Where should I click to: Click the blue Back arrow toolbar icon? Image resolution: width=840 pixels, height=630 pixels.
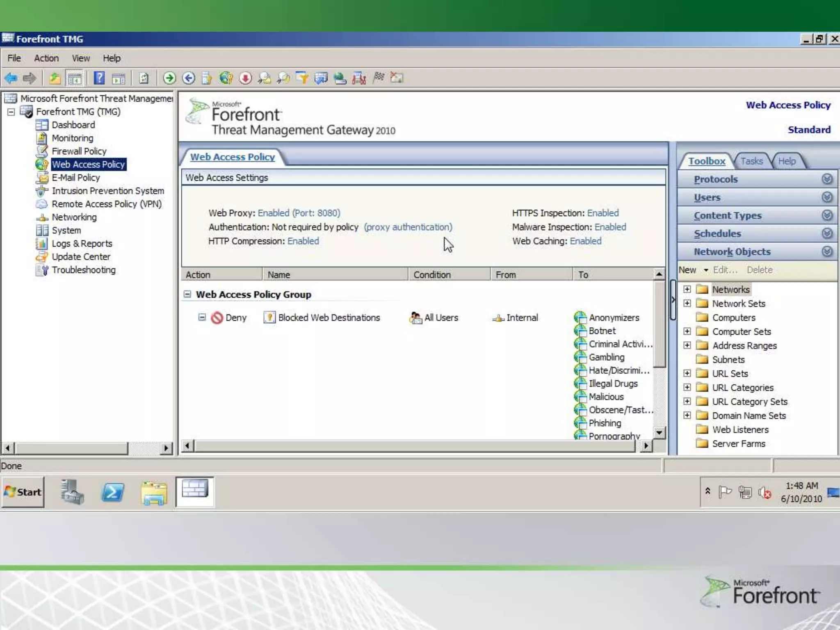pos(11,78)
